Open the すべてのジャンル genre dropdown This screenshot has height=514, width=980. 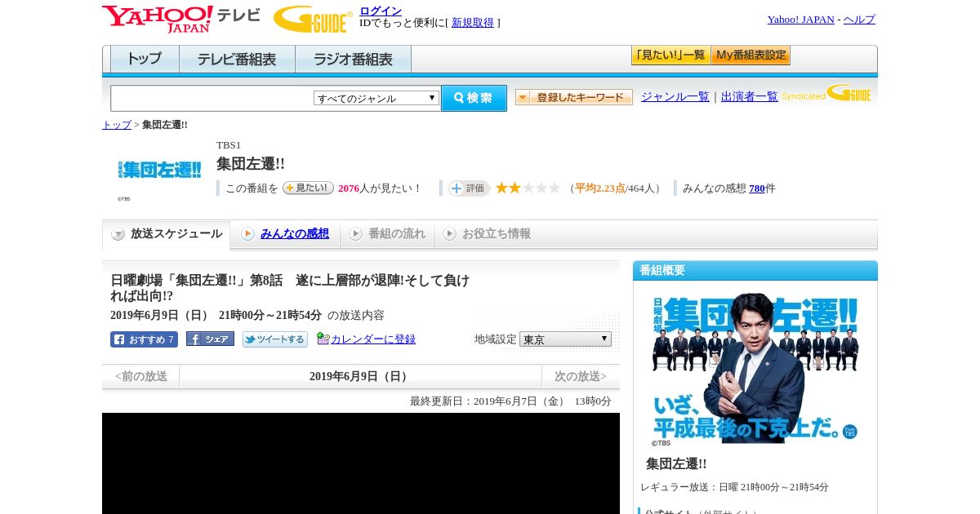(376, 98)
